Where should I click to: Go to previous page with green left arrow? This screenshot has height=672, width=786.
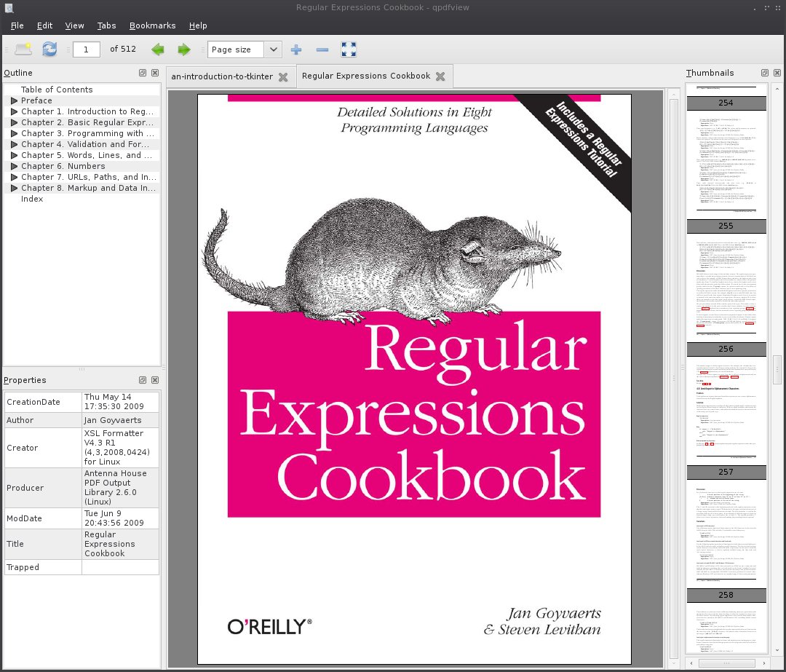tap(158, 50)
